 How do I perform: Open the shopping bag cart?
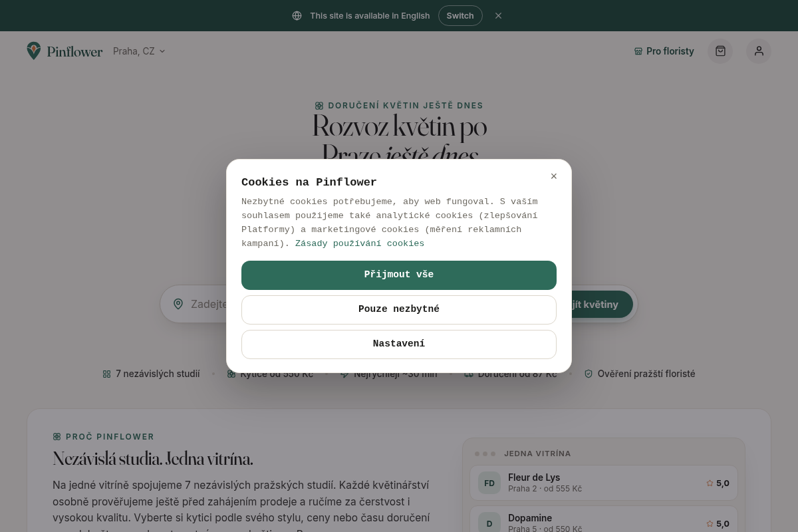pyautogui.click(x=720, y=51)
